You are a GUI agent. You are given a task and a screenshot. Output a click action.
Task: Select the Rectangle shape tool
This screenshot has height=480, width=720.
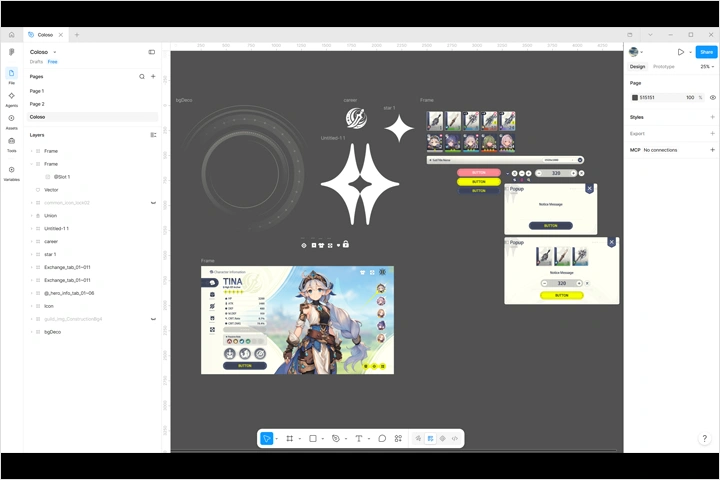tap(313, 439)
